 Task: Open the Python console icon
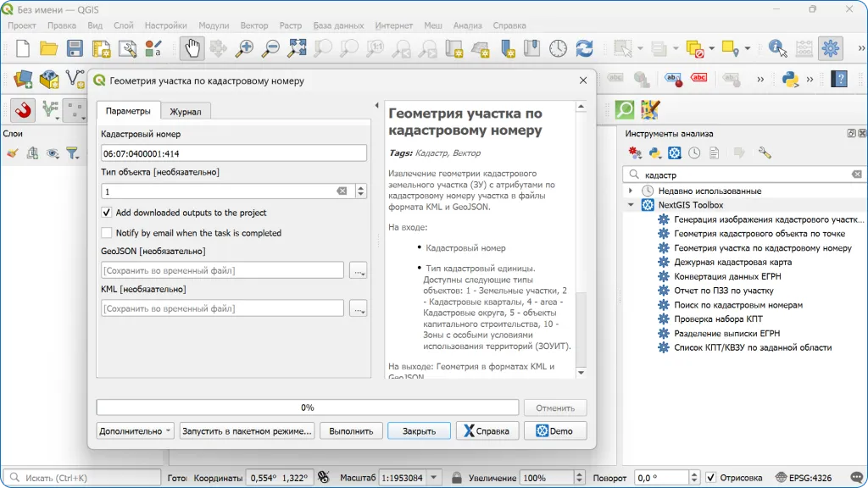click(790, 79)
